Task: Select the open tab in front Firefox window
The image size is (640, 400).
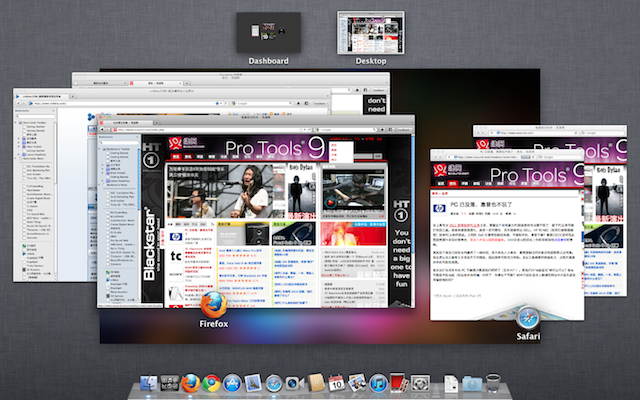Action: pos(127,122)
